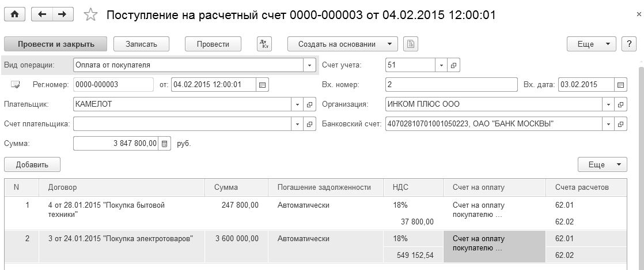Show Дт/Кт accounting entries

(263, 44)
